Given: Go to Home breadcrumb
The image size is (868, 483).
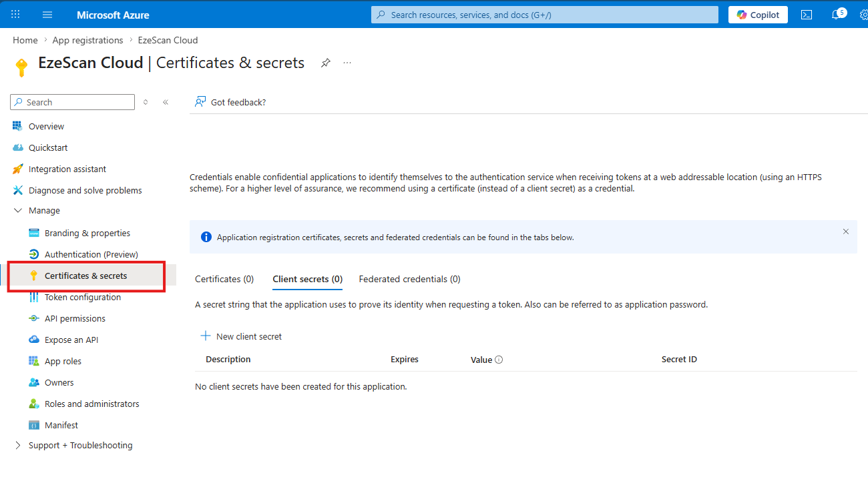Looking at the screenshot, I should click(25, 40).
